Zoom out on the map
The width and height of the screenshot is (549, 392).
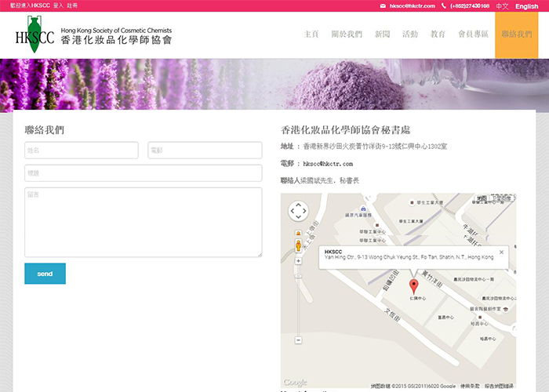point(298,340)
